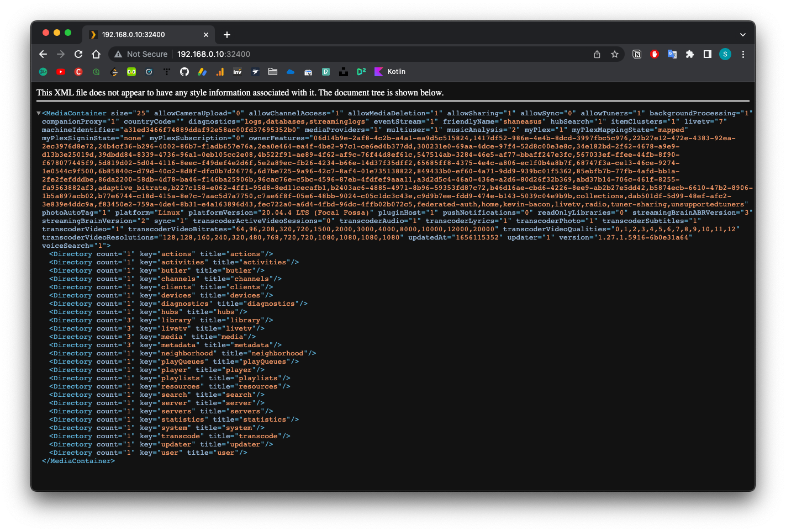Click the Directory row with key "neighborhood"

pos(183,353)
